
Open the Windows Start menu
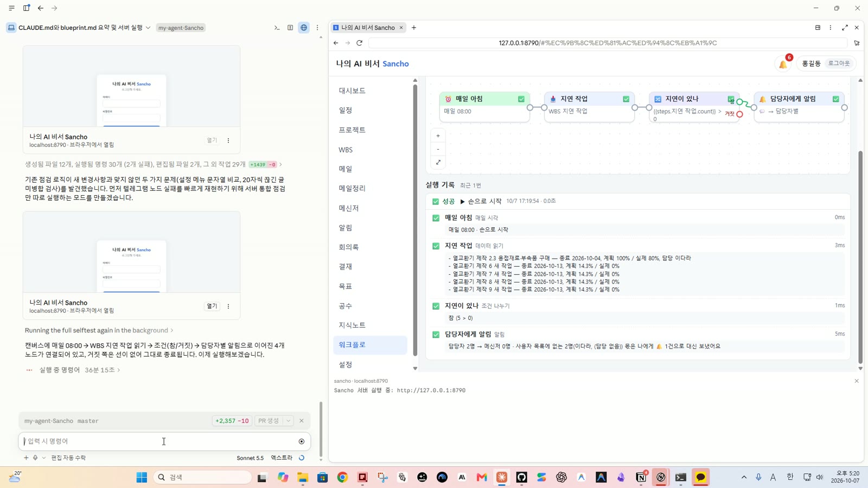[142, 477]
